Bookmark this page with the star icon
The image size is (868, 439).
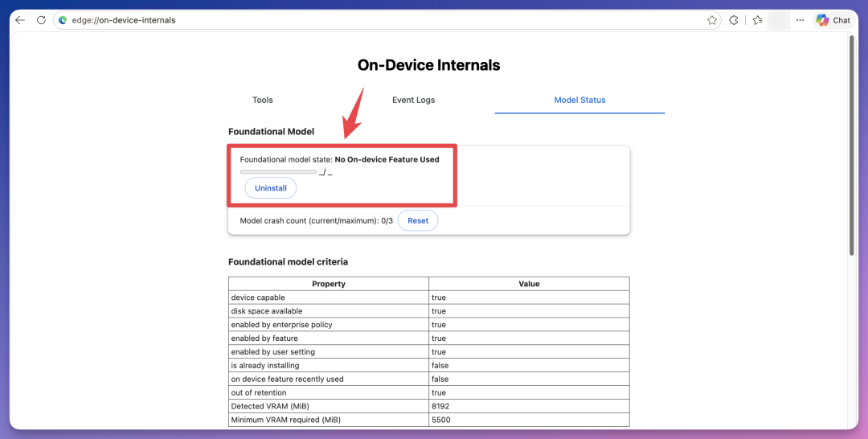pyautogui.click(x=712, y=20)
